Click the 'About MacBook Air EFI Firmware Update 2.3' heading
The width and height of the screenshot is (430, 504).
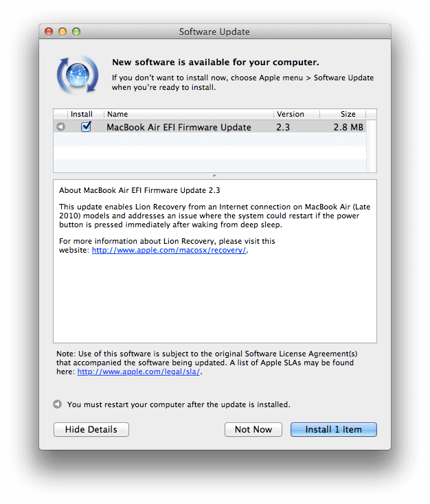pos(139,190)
